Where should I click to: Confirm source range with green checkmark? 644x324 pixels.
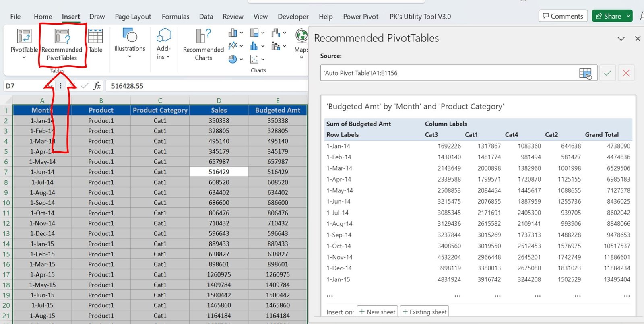(608, 73)
